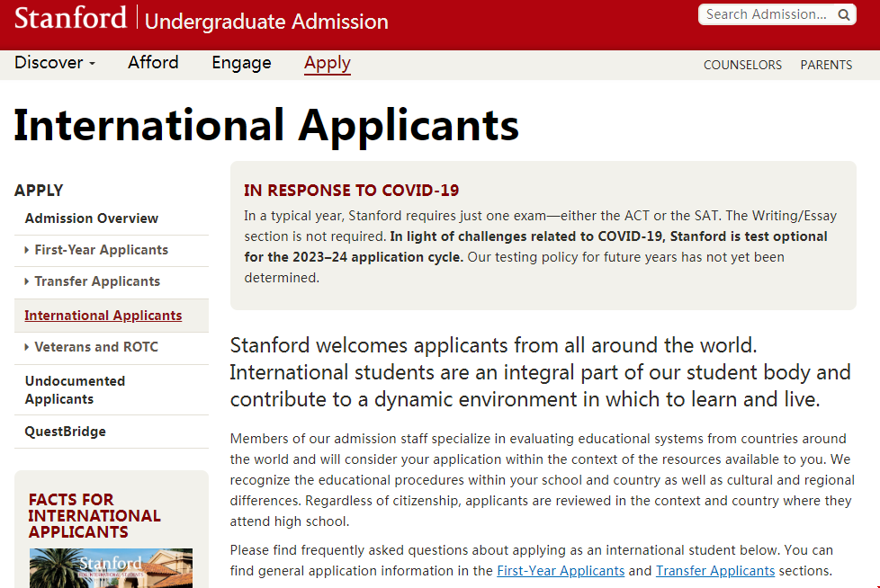
Task: Click the search magnifier icon
Action: click(x=843, y=14)
